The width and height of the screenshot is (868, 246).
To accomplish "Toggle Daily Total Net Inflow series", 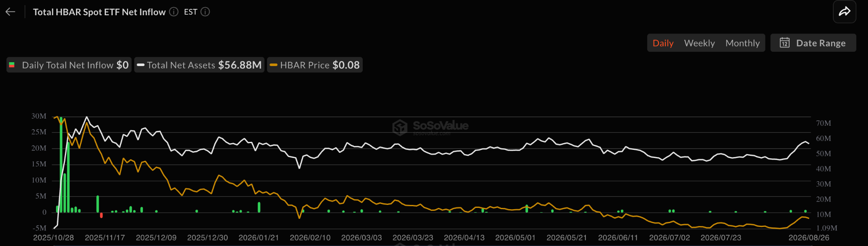I will [x=69, y=65].
